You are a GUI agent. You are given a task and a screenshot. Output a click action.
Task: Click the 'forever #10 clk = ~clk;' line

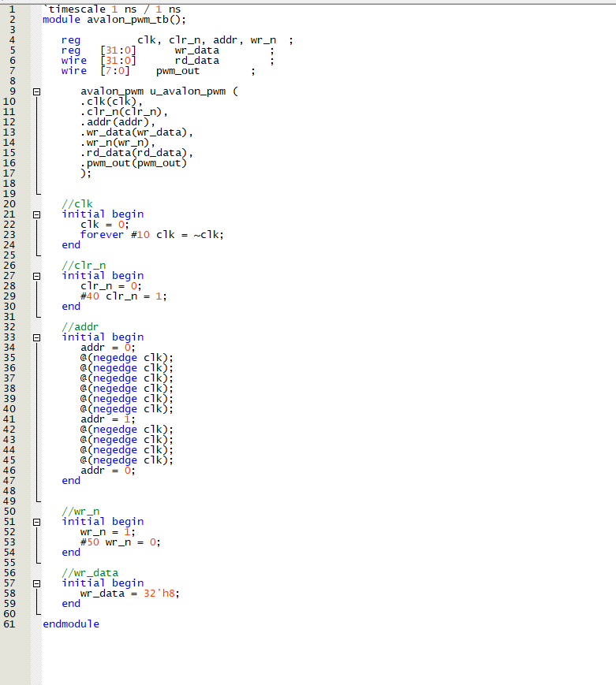152,235
